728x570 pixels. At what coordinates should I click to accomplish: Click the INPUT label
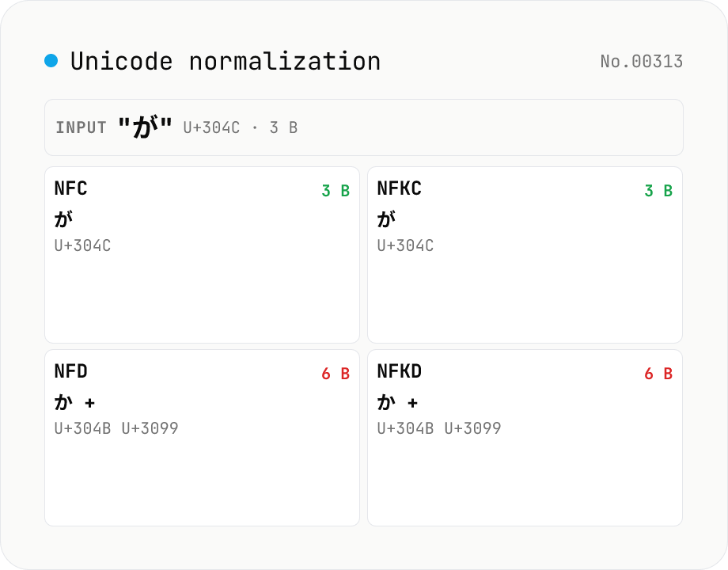tap(81, 127)
